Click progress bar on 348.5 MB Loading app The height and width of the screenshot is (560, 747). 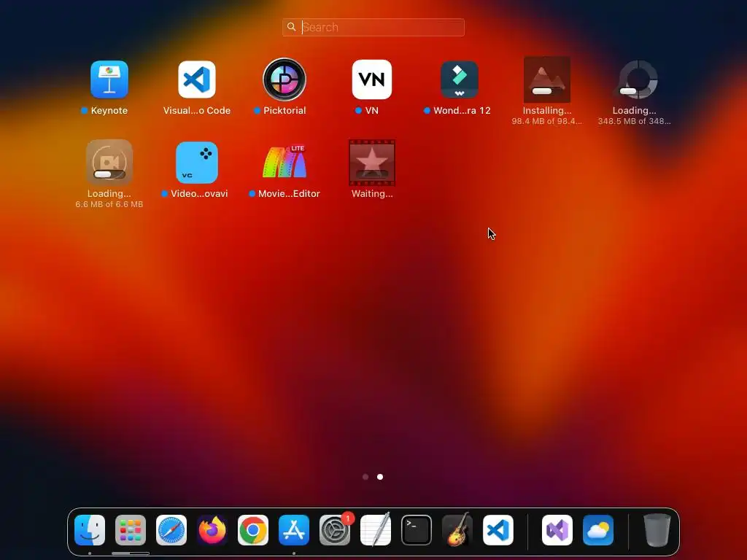(635, 90)
